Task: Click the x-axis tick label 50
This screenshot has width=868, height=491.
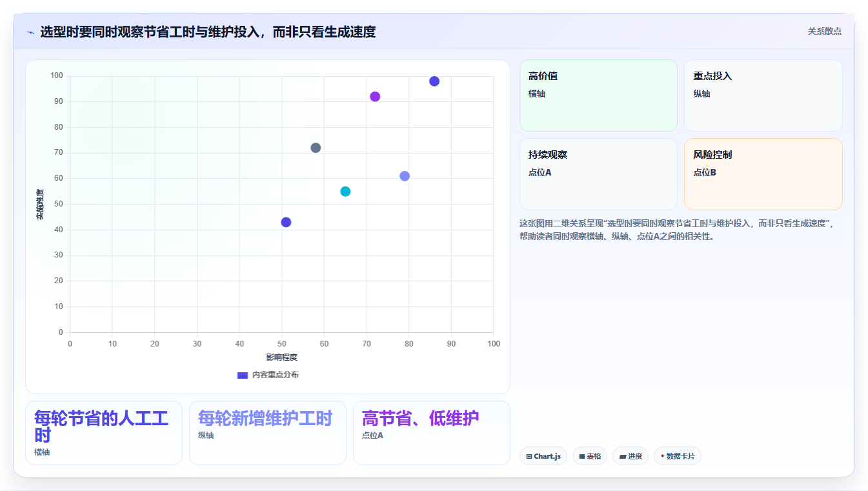Action: [x=281, y=344]
